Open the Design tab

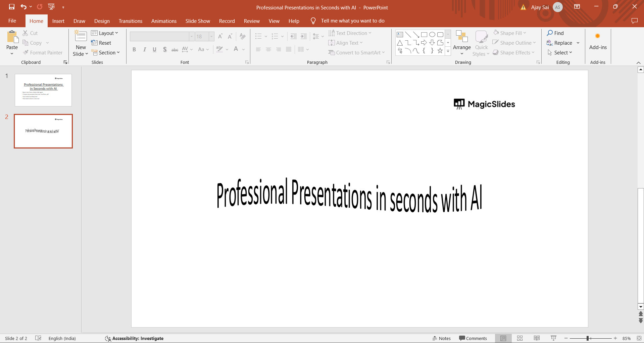[102, 21]
